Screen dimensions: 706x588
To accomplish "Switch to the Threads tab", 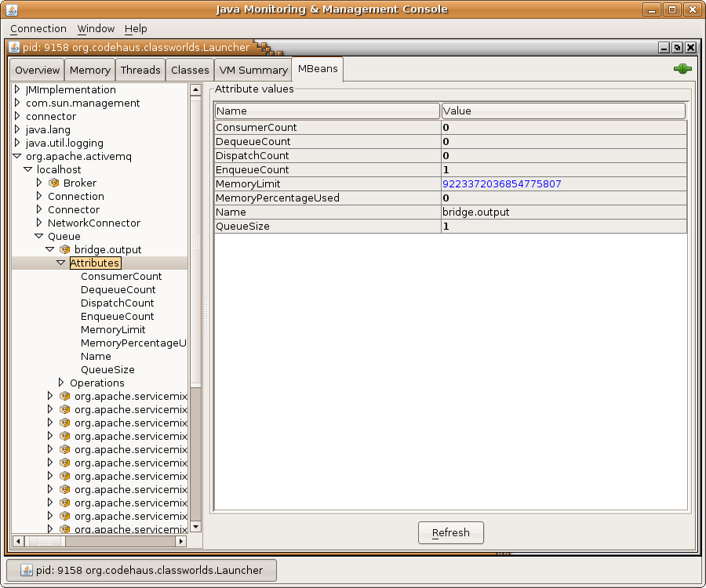I will (x=140, y=71).
